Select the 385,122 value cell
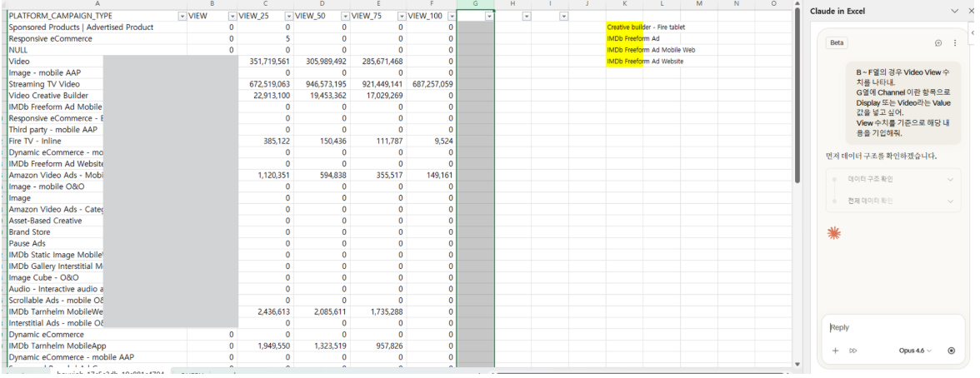980x378 pixels. tap(266, 142)
